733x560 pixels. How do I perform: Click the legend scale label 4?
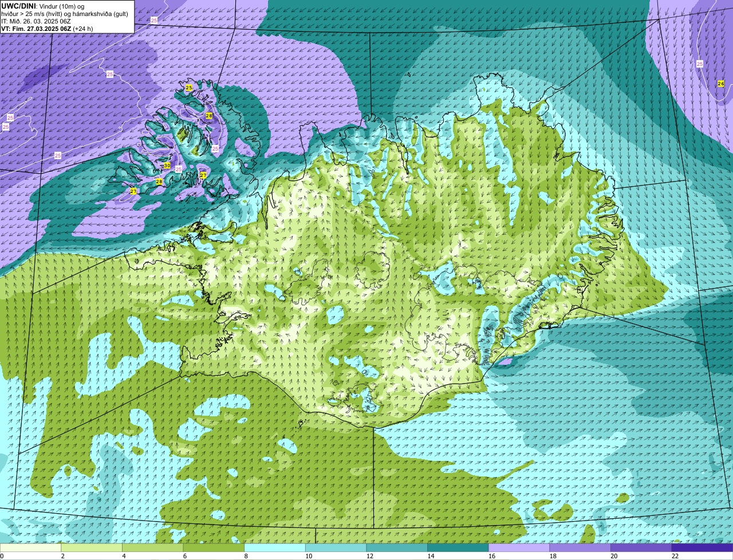tap(124, 556)
